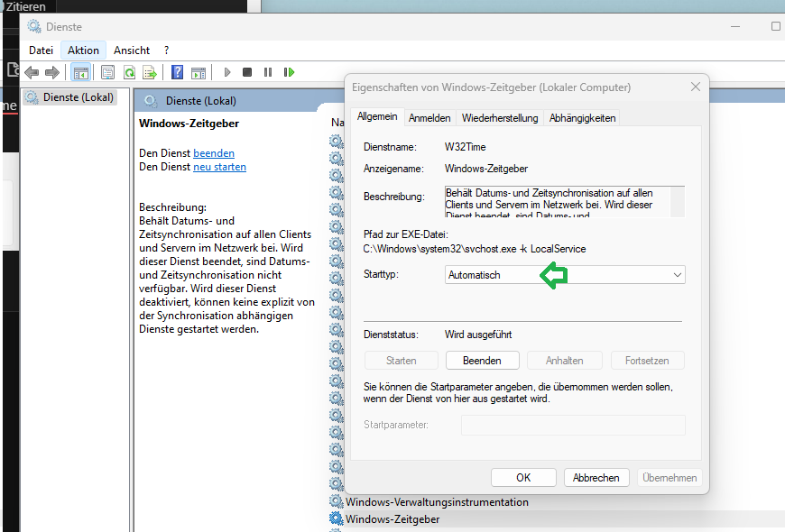The image size is (785, 532).
Task: Minimize the Dienste window
Action: pyautogui.click(x=735, y=26)
